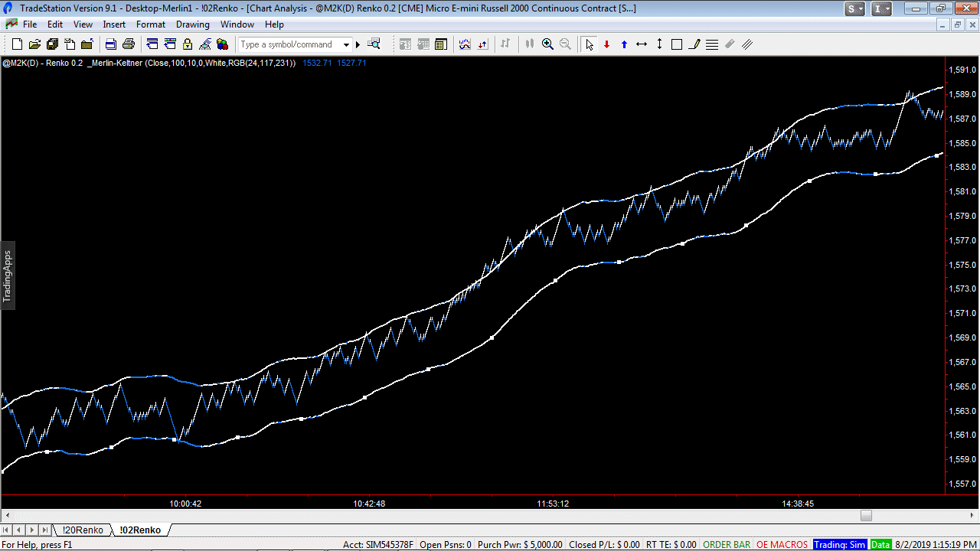The height and width of the screenshot is (551, 980).
Task: Select the vertical double-arrow drawing tool
Action: point(659,44)
